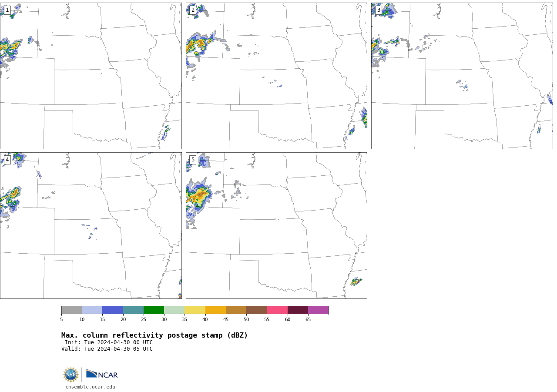Click the maroon 60-65 dBZ swatch
The image size is (557, 392).
click(298, 310)
